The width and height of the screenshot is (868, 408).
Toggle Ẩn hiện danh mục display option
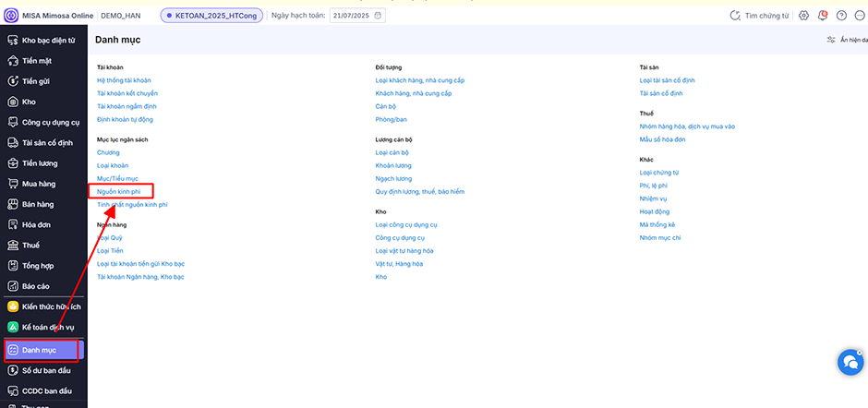(845, 40)
